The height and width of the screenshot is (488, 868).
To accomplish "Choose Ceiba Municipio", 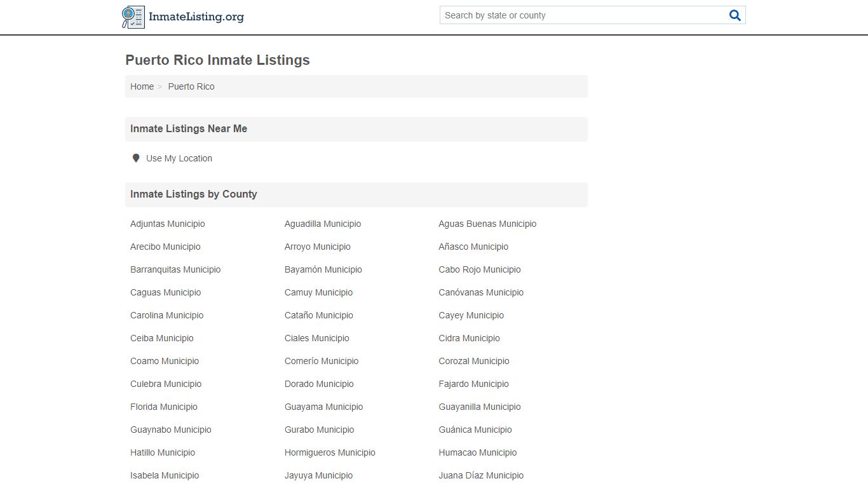I will (162, 338).
